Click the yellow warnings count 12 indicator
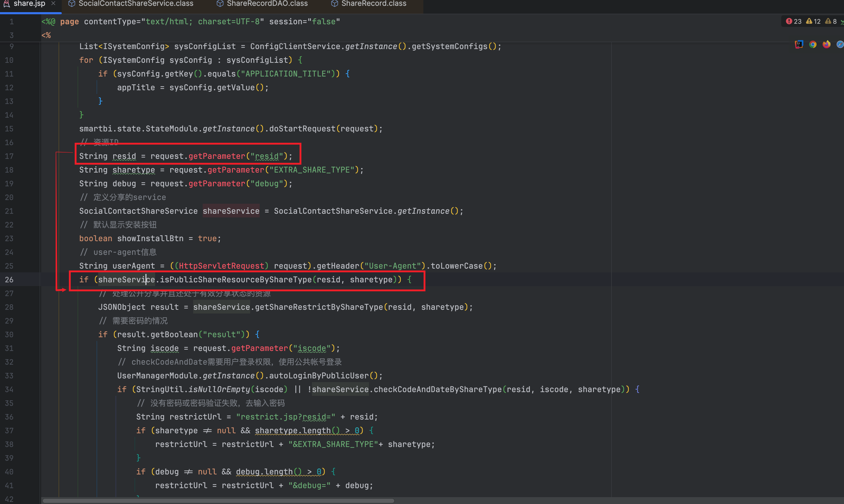Screen dimensions: 844x504 click(813, 21)
